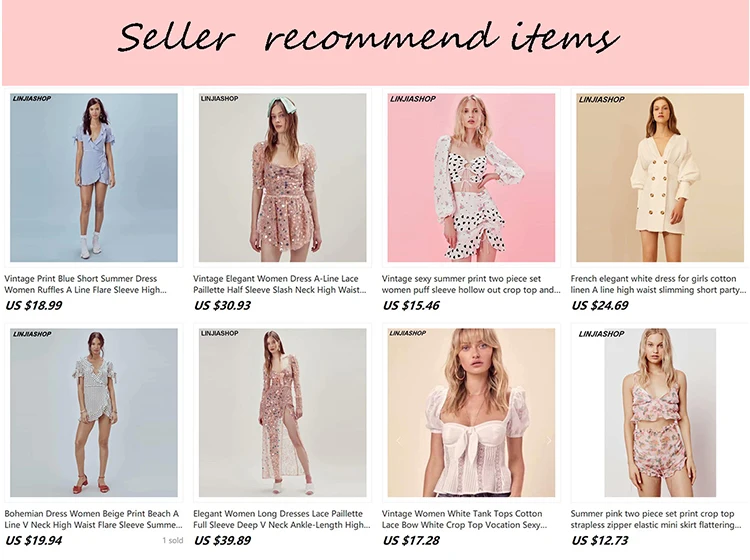The image size is (750, 560).
Task: Click the left arrow on crop top image
Action: [x=398, y=440]
